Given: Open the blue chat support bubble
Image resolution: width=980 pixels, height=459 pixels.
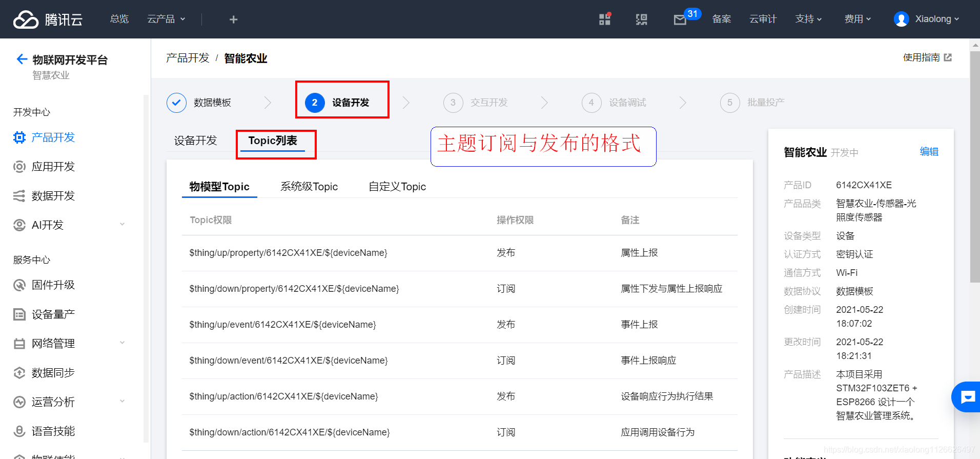Looking at the screenshot, I should tap(967, 397).
